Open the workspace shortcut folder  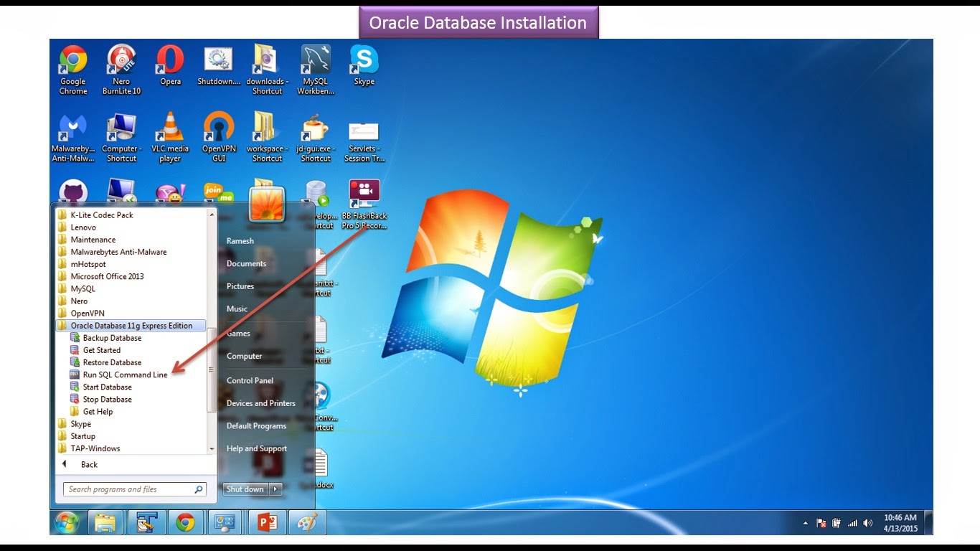pos(267,137)
